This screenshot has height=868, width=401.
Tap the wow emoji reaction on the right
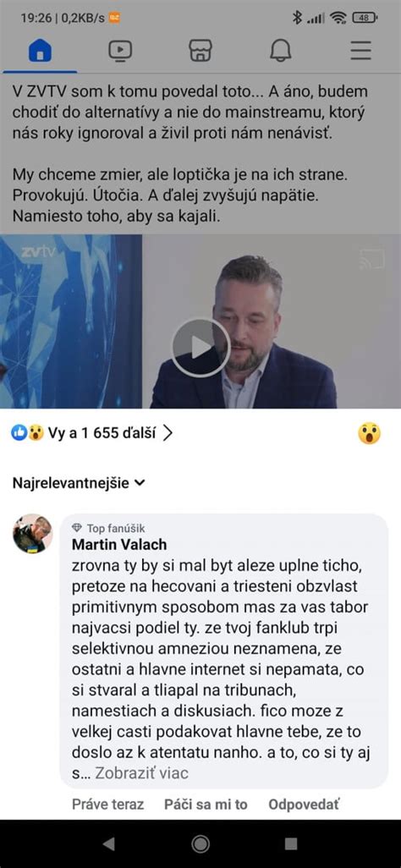tap(369, 433)
